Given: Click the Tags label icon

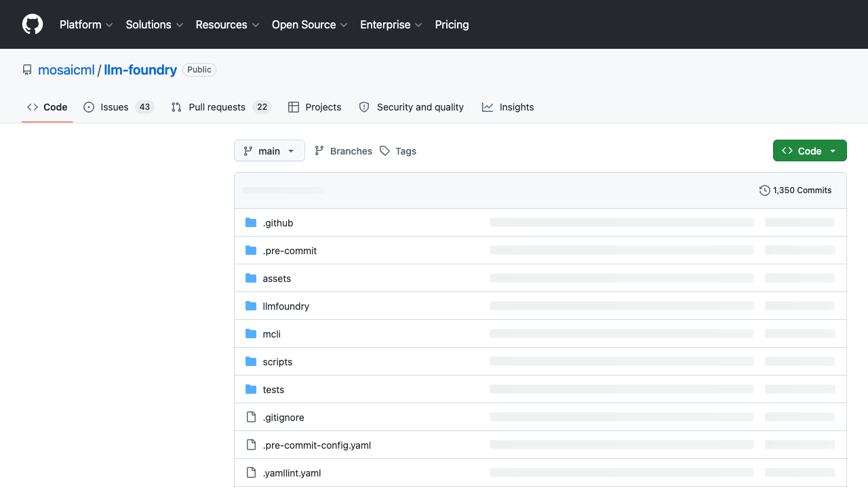Looking at the screenshot, I should click(x=384, y=151).
